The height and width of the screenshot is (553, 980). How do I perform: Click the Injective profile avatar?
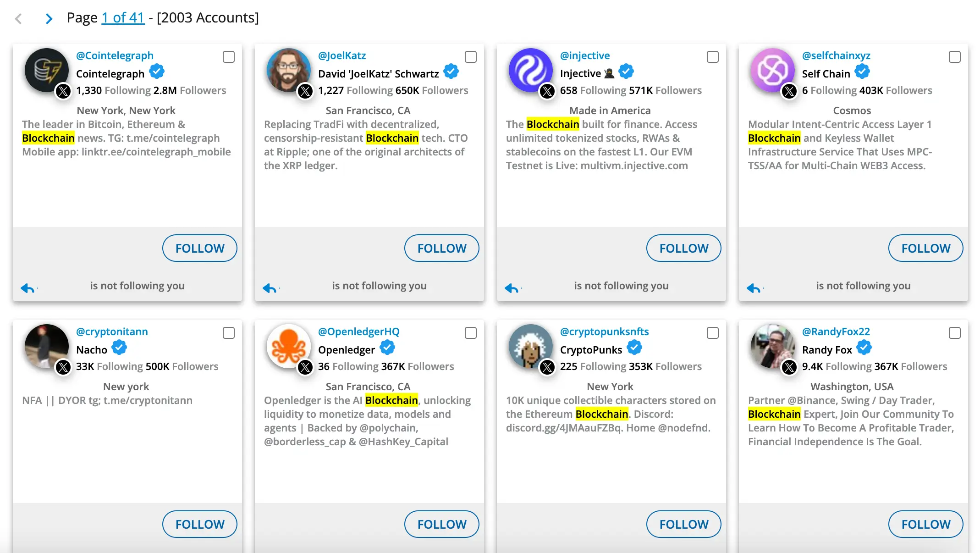[x=530, y=70]
